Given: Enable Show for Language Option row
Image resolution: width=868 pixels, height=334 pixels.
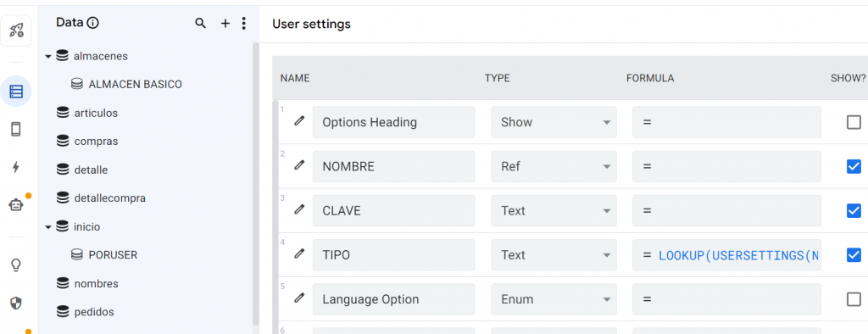Looking at the screenshot, I should click(854, 299).
